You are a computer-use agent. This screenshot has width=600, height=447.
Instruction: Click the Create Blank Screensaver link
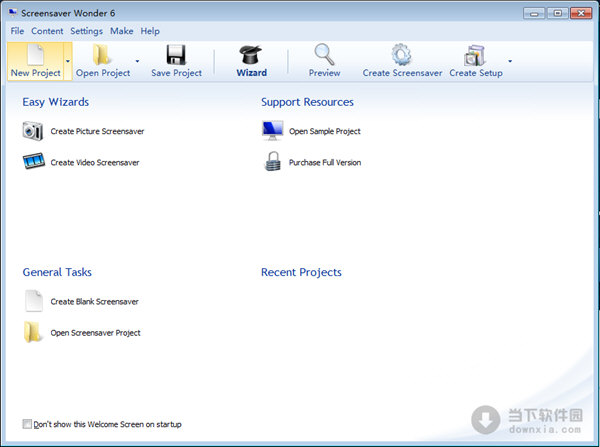coord(95,302)
